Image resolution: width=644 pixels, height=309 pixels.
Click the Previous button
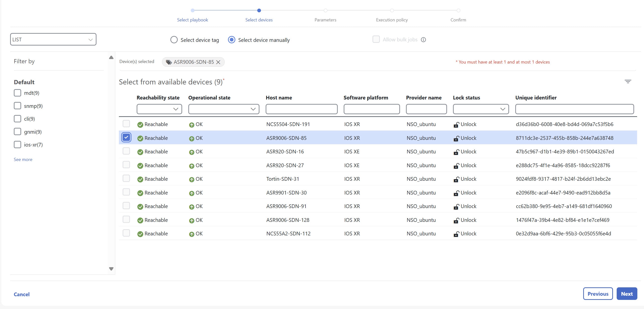coord(598,294)
